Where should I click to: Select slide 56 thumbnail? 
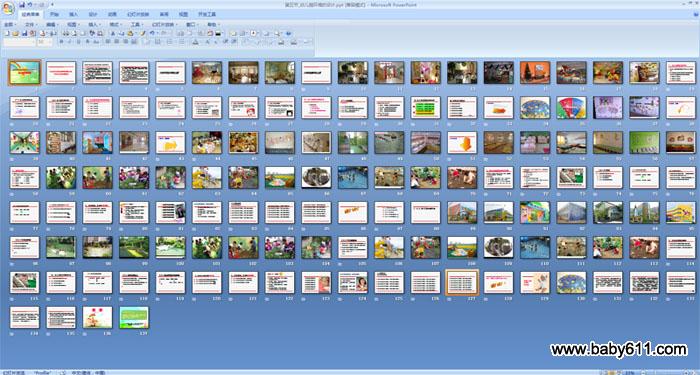coord(644,142)
